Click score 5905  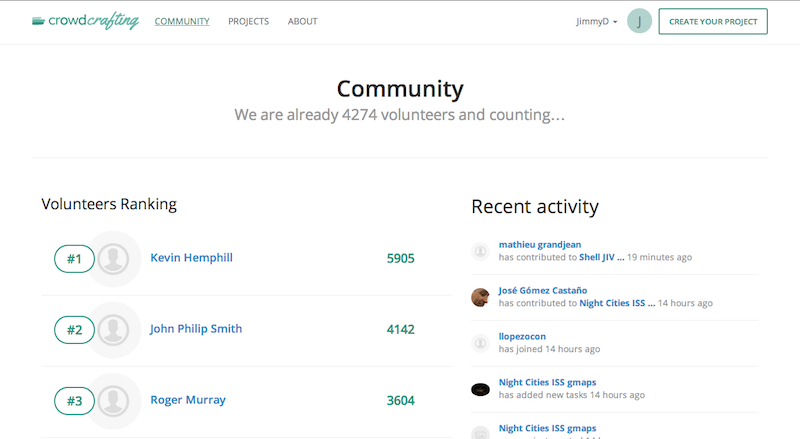[x=401, y=258]
